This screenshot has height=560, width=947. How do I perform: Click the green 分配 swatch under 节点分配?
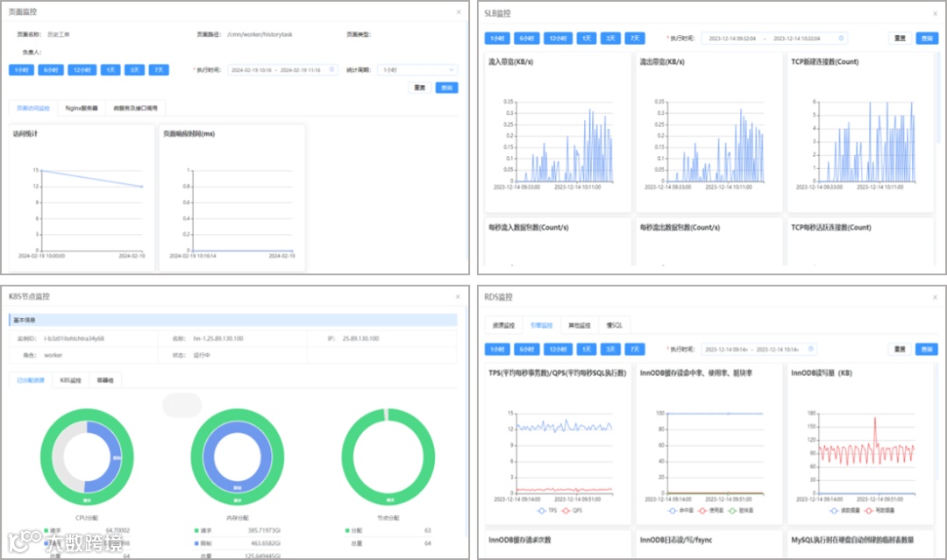point(347,530)
